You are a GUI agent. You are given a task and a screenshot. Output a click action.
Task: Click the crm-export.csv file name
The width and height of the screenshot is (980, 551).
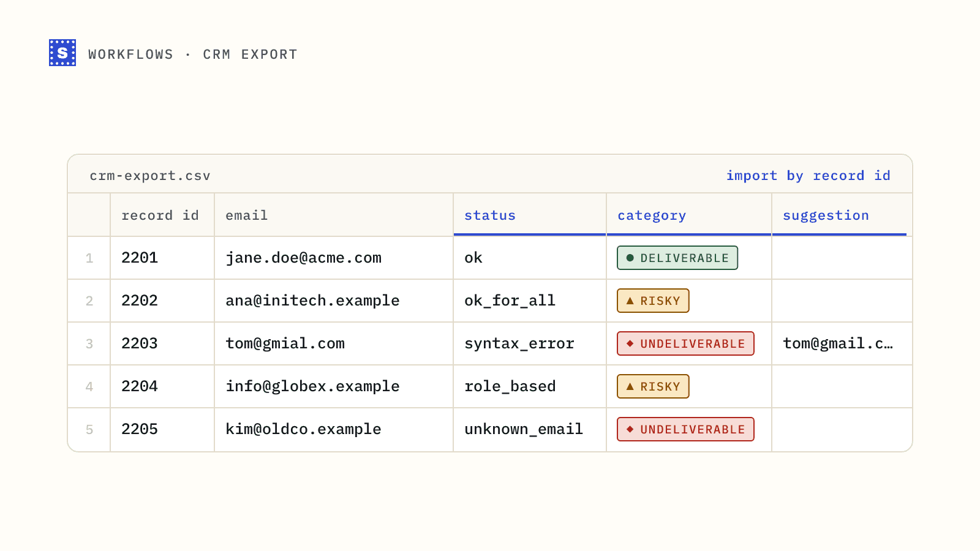click(150, 176)
